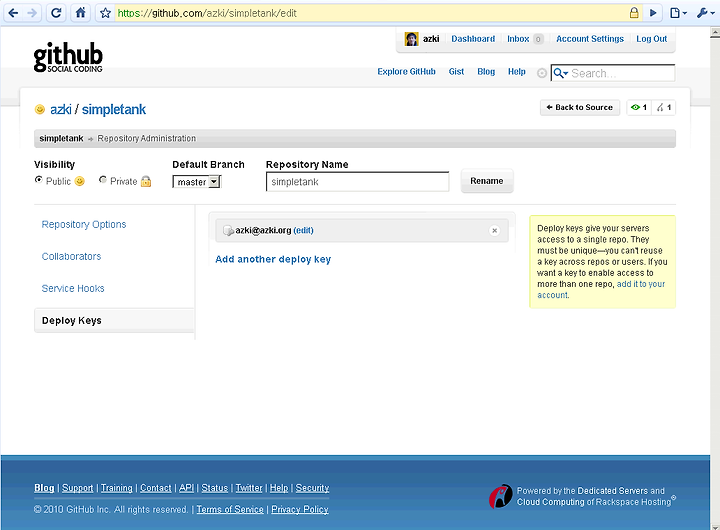
Task: Open the azki owner link in title
Action: tap(61, 109)
